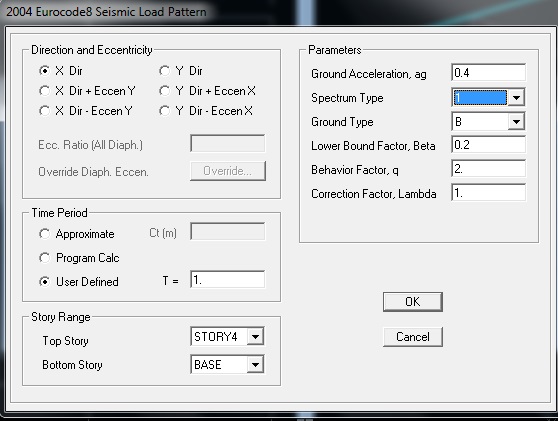Click the Ct (m) input field
558x421 pixels.
pos(227,232)
